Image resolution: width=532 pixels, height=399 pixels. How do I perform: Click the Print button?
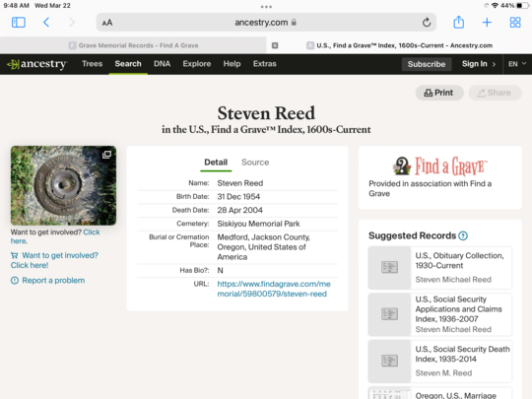click(439, 93)
